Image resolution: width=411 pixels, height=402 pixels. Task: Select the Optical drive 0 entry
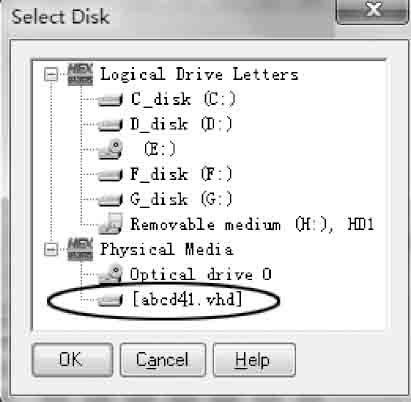tap(201, 274)
